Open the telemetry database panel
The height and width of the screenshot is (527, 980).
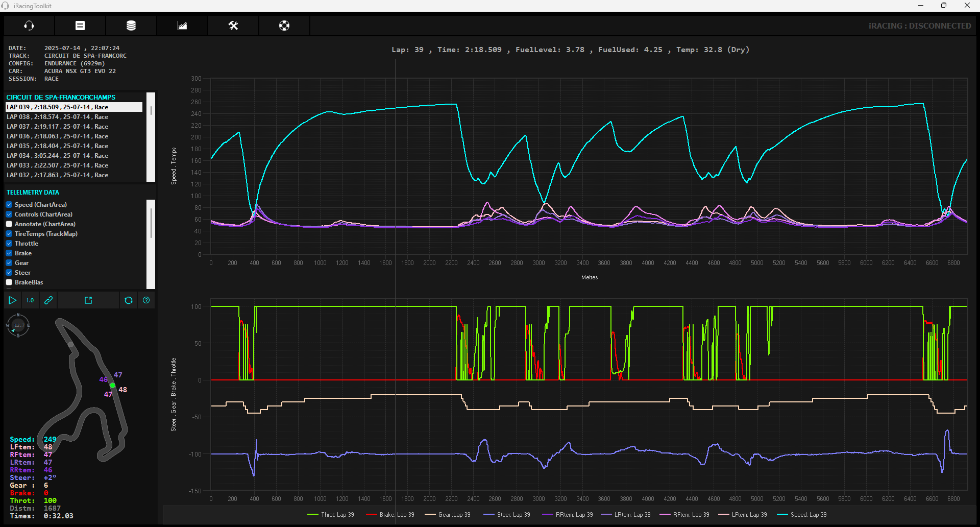tap(131, 26)
